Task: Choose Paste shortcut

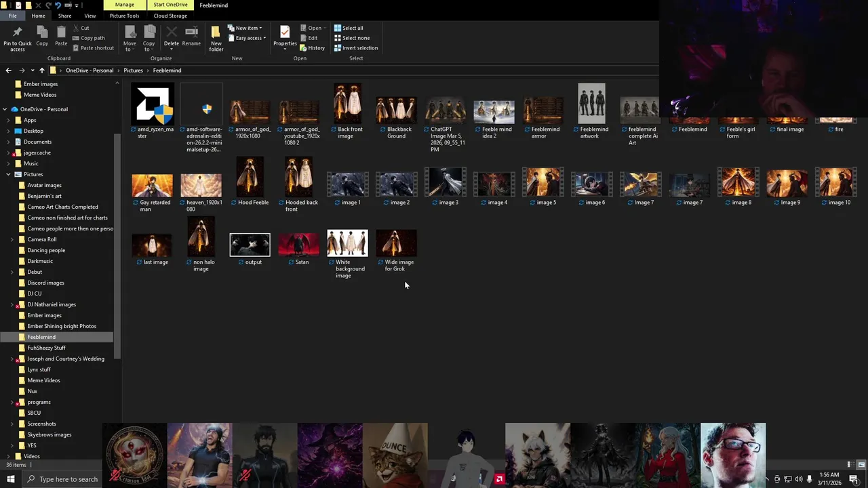Action: (92, 48)
